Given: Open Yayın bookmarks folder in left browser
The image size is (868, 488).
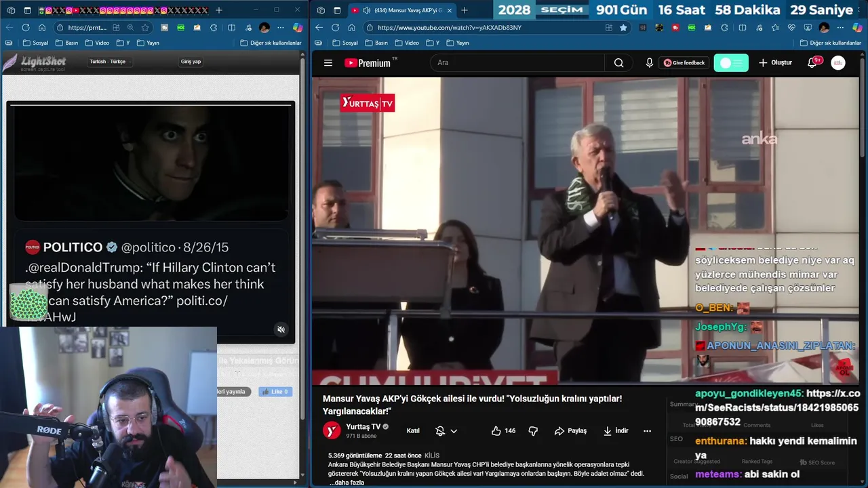Looking at the screenshot, I should (148, 43).
